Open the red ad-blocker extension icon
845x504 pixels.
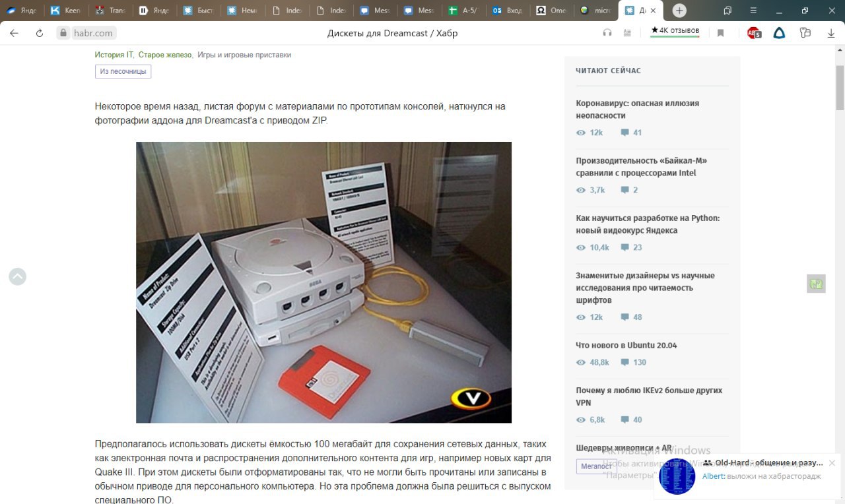coord(754,33)
